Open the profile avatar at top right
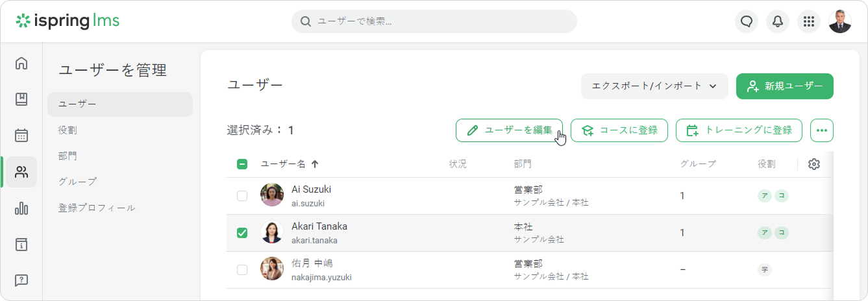This screenshot has width=868, height=301. (x=840, y=21)
